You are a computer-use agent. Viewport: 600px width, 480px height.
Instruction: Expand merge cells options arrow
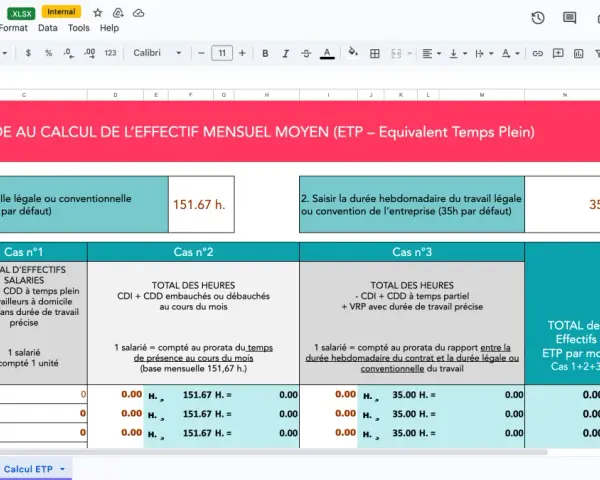pos(410,54)
